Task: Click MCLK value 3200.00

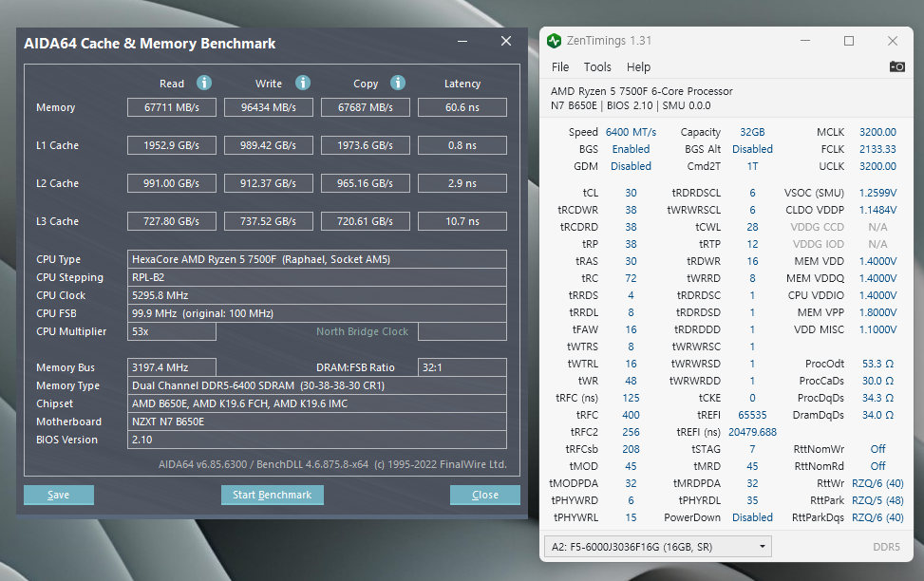Action: point(877,132)
